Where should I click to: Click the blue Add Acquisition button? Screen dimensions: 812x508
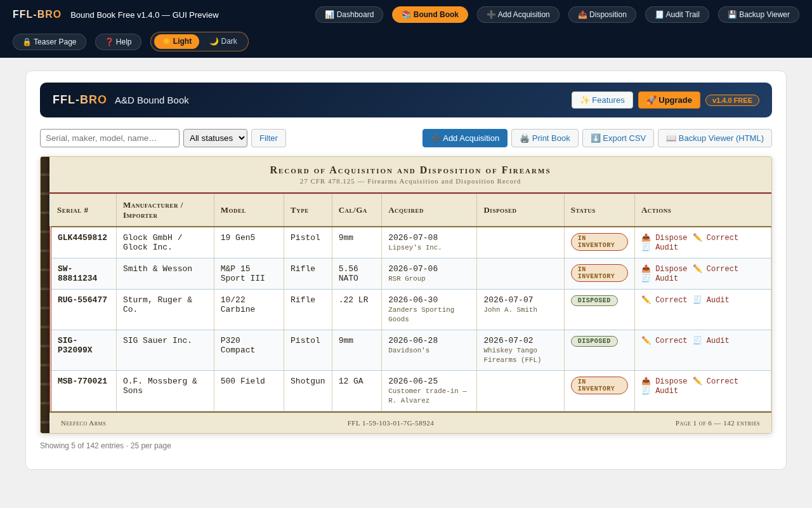pyautogui.click(x=465, y=138)
